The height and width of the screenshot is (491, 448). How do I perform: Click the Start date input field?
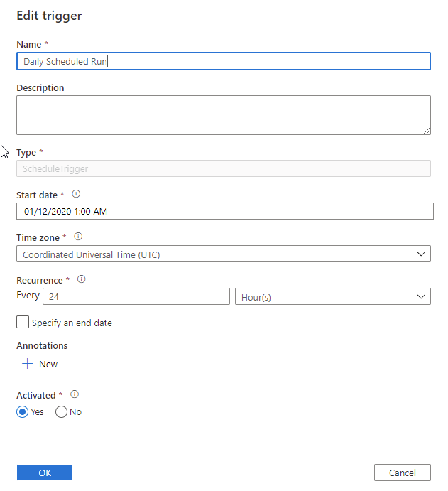(224, 211)
